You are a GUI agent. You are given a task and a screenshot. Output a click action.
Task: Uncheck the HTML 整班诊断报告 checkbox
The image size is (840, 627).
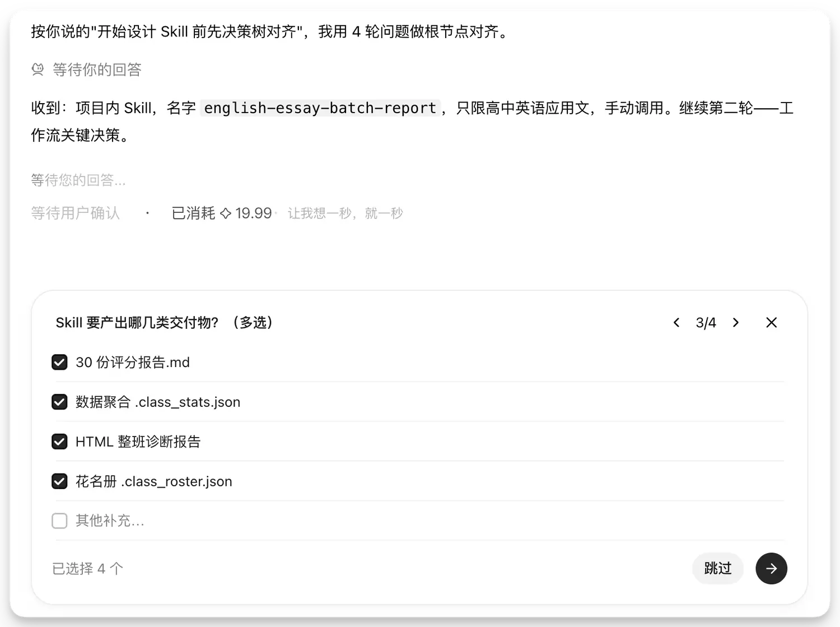coord(59,442)
